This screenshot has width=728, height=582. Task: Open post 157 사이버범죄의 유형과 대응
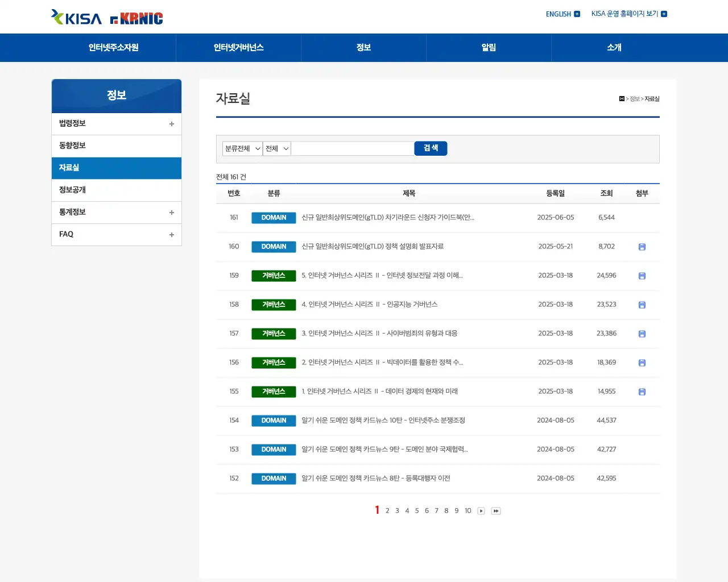pyautogui.click(x=379, y=334)
